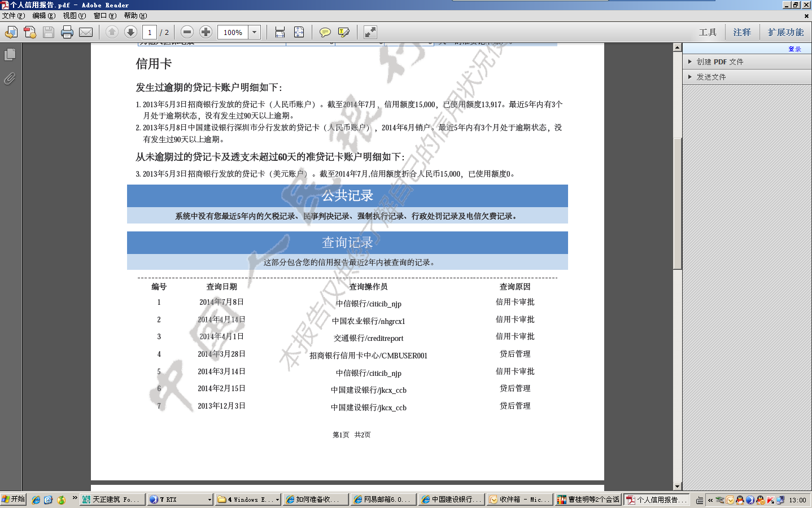Click the document vertical scrollbar thumb
Screen dimensions: 812x508
point(678,203)
